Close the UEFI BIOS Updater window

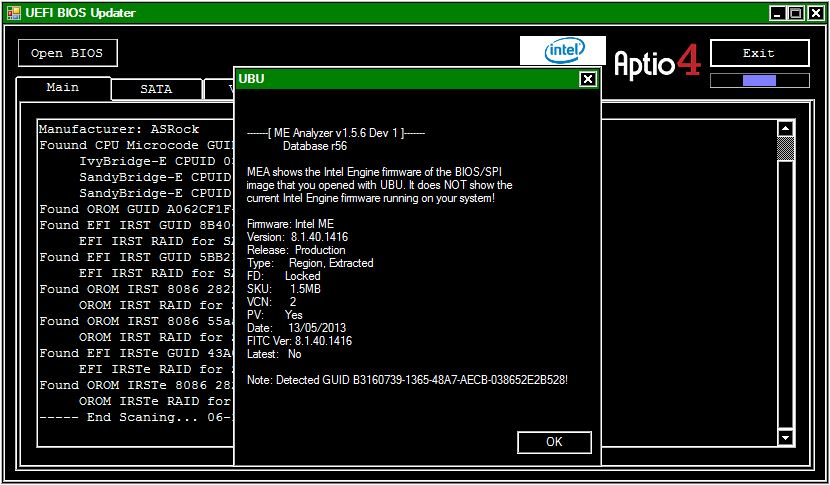tap(815, 13)
